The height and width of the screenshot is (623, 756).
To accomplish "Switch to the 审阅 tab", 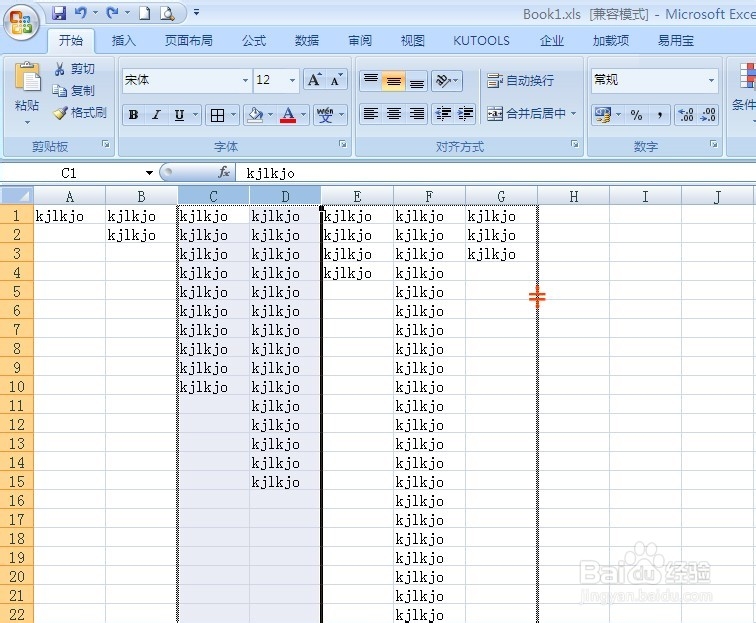I will 360,41.
